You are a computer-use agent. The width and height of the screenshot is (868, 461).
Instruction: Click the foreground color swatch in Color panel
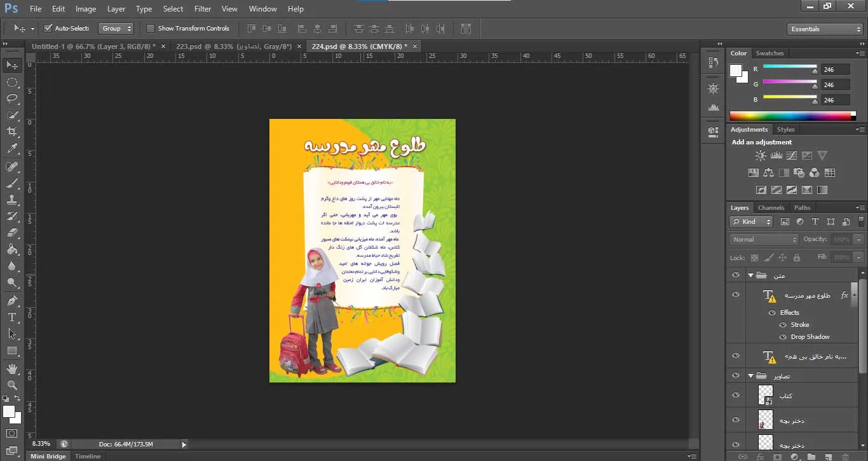[736, 71]
